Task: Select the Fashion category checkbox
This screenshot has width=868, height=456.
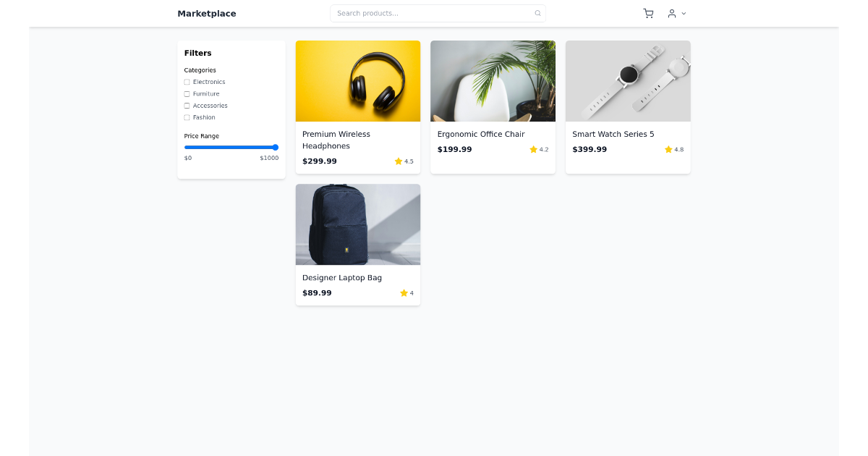Action: [x=187, y=117]
